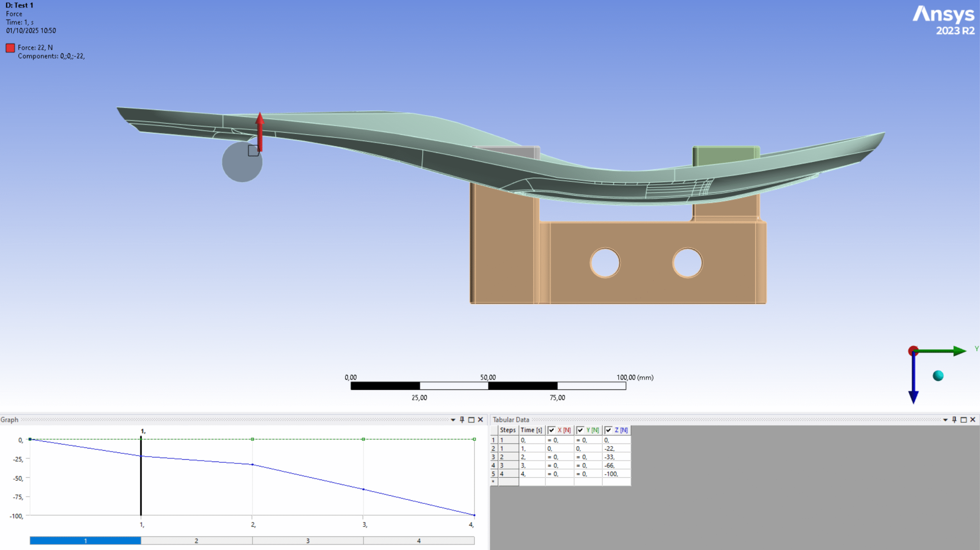Click the red Force legend swatch

[x=10, y=47]
